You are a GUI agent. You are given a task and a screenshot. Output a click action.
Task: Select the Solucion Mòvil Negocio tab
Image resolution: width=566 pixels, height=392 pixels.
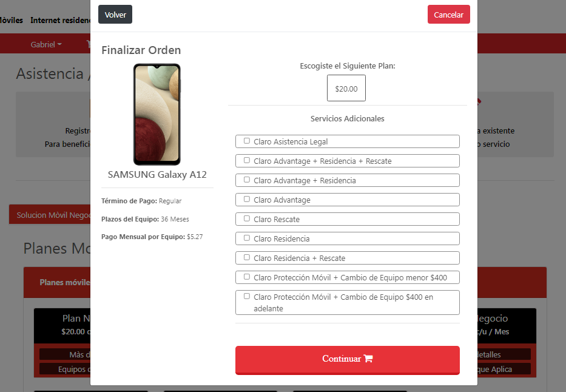point(53,215)
